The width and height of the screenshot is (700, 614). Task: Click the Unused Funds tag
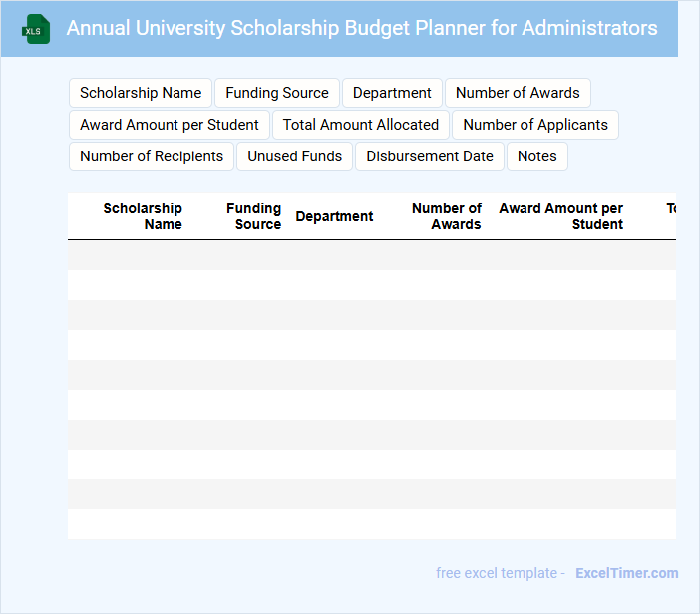(x=295, y=156)
